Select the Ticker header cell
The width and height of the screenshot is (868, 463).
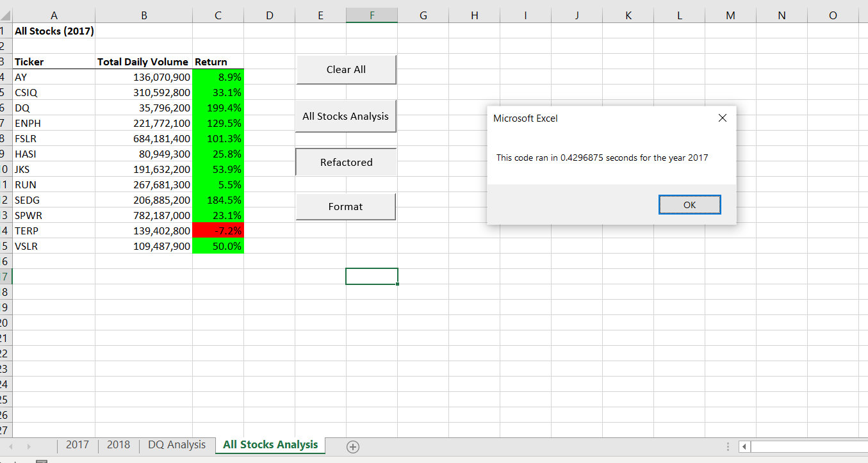(54, 61)
